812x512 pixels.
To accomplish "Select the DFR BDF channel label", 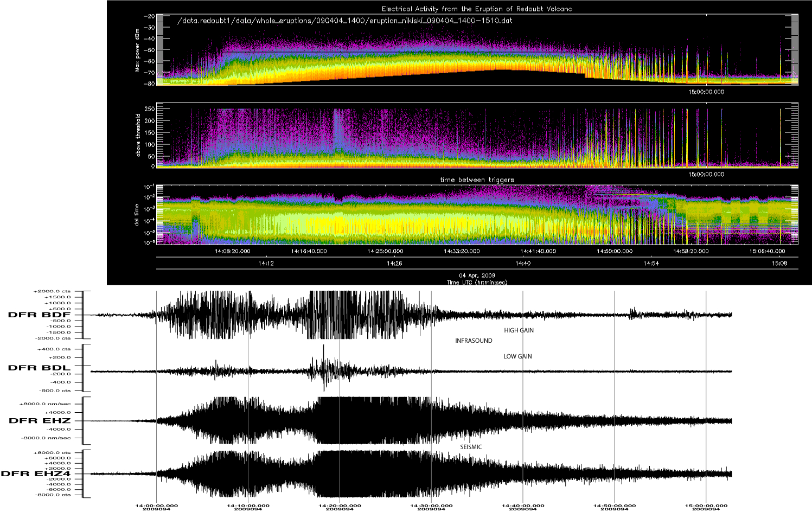I will click(39, 315).
